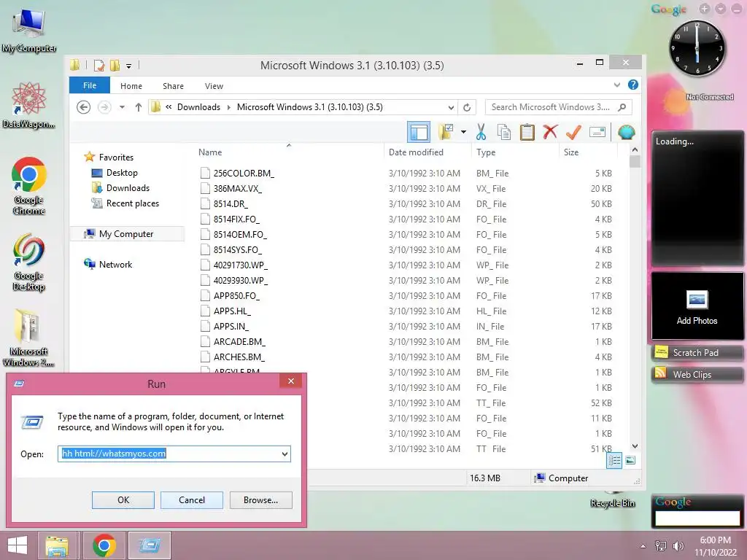This screenshot has width=747, height=560.
Task: Go back with the Back arrow
Action: [x=83, y=107]
